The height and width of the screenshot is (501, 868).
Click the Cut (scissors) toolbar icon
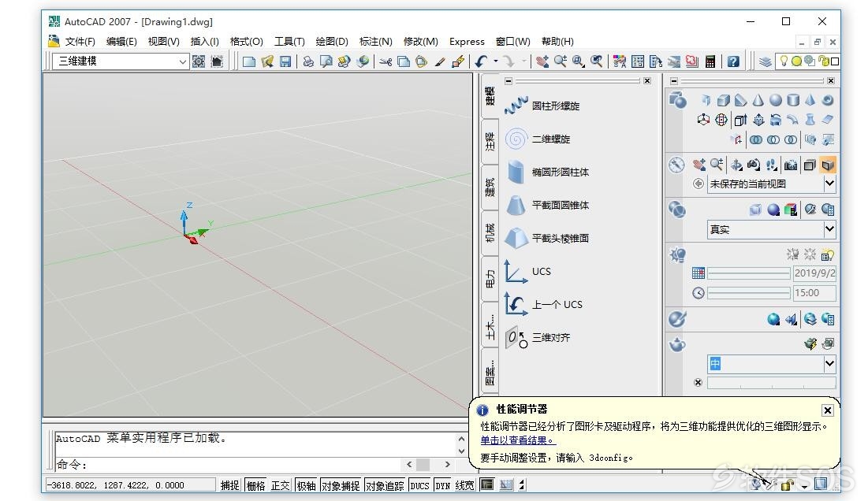point(386,61)
